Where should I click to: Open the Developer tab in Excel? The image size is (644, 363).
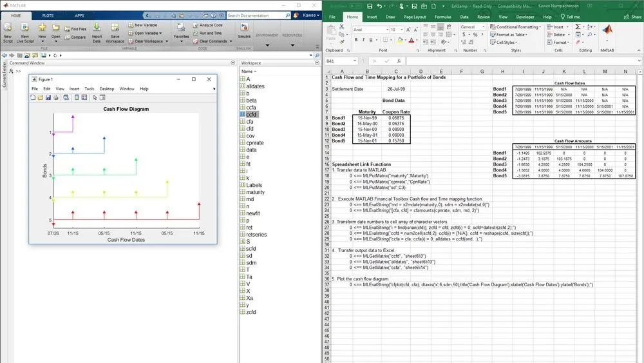coord(525,17)
